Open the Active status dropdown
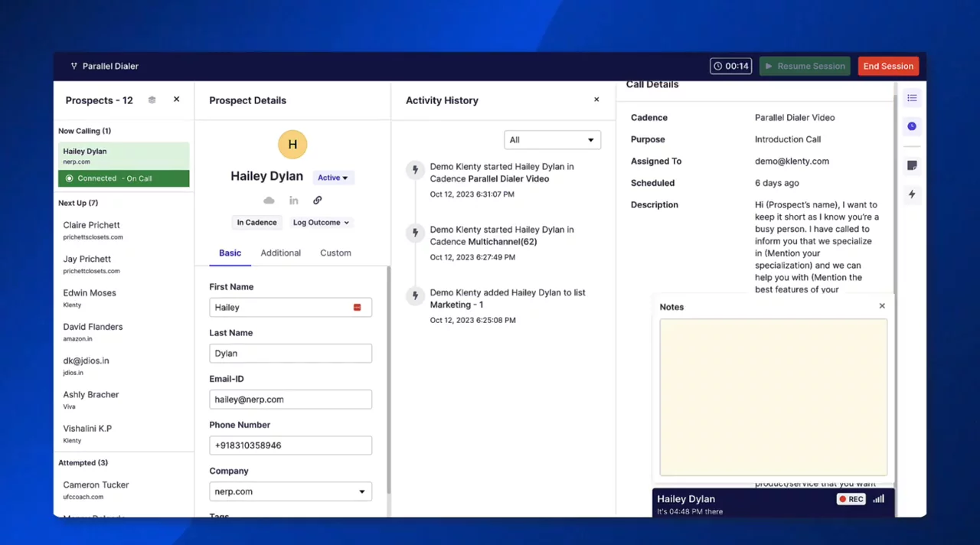The width and height of the screenshot is (980, 545). [332, 178]
